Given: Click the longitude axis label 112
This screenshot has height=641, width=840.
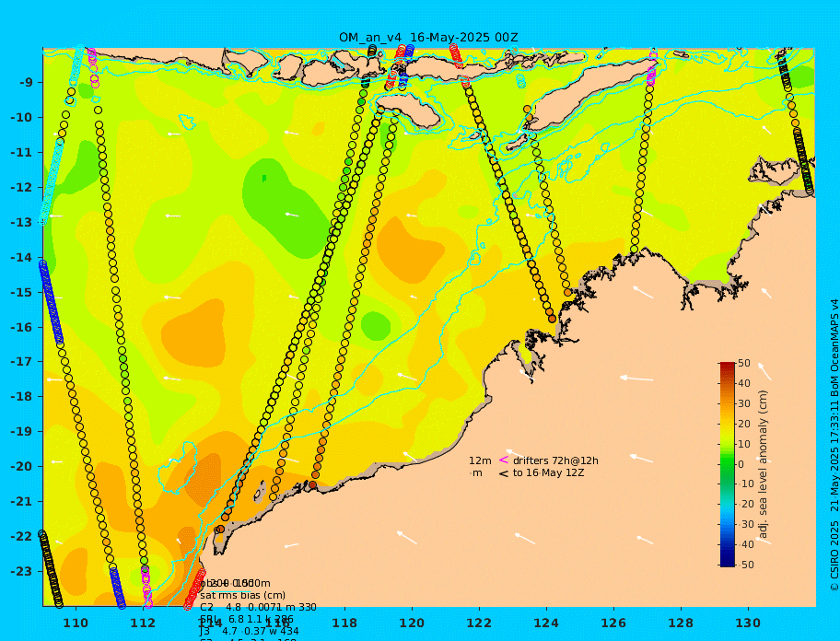Looking at the screenshot, I should click(x=143, y=624).
